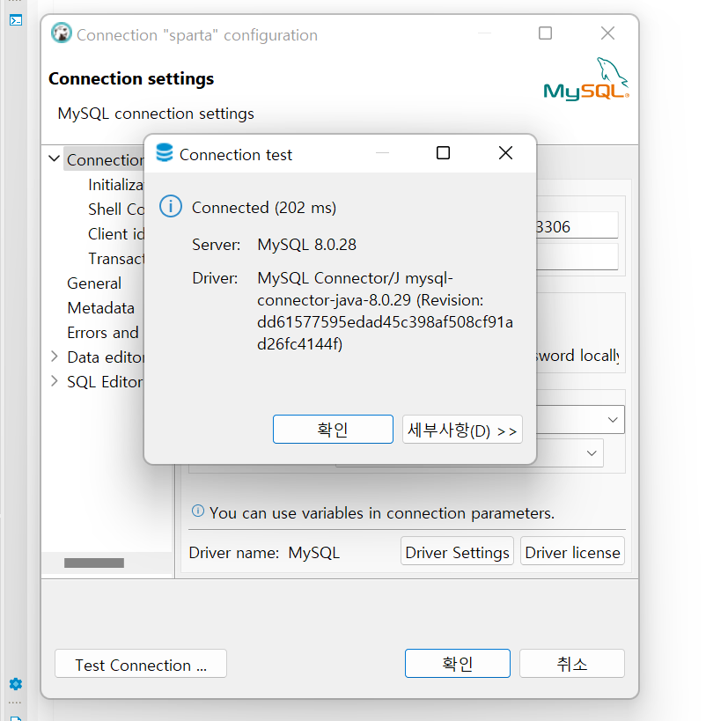Viewport: 728px width, 721px height.
Task: Open Driver license
Action: tap(572, 551)
